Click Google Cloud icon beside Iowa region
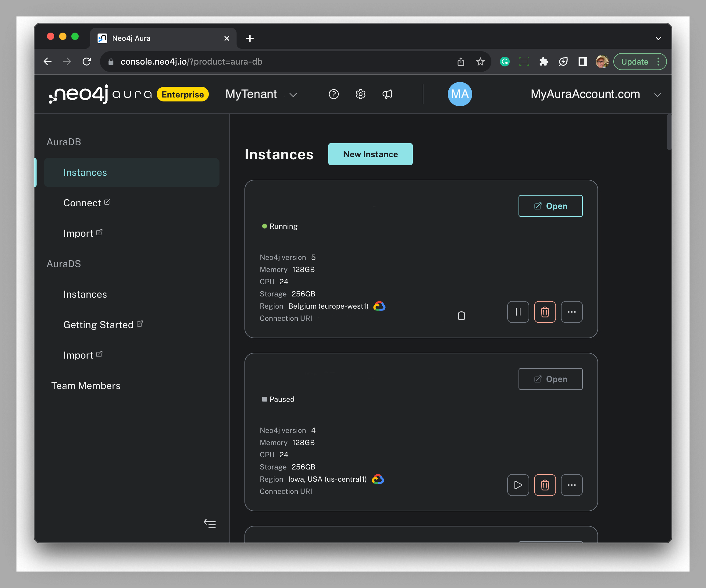Screen dimensions: 706x588 pyautogui.click(x=378, y=479)
